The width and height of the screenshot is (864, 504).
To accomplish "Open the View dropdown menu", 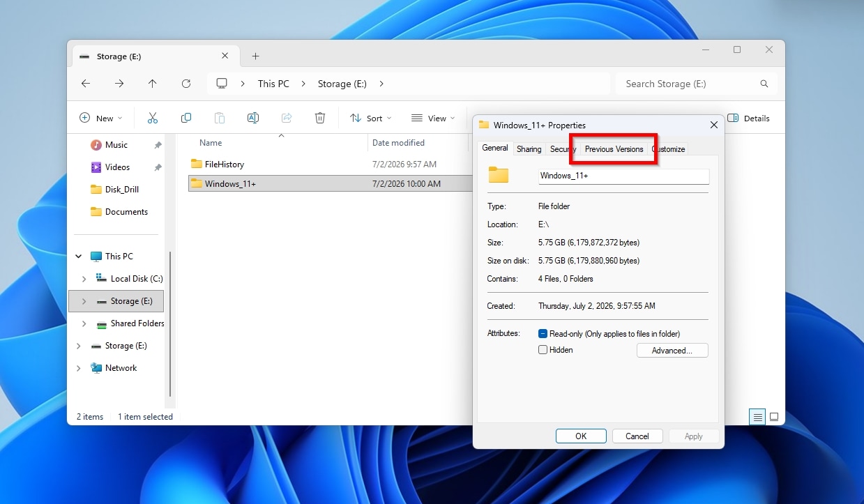I will (433, 119).
